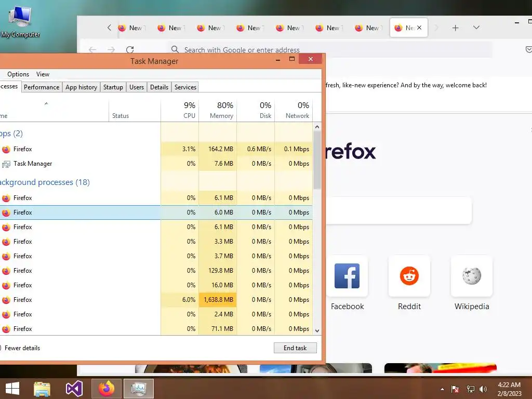This screenshot has height=399, width=532.
Task: Switch to the App history tab
Action: click(81, 87)
